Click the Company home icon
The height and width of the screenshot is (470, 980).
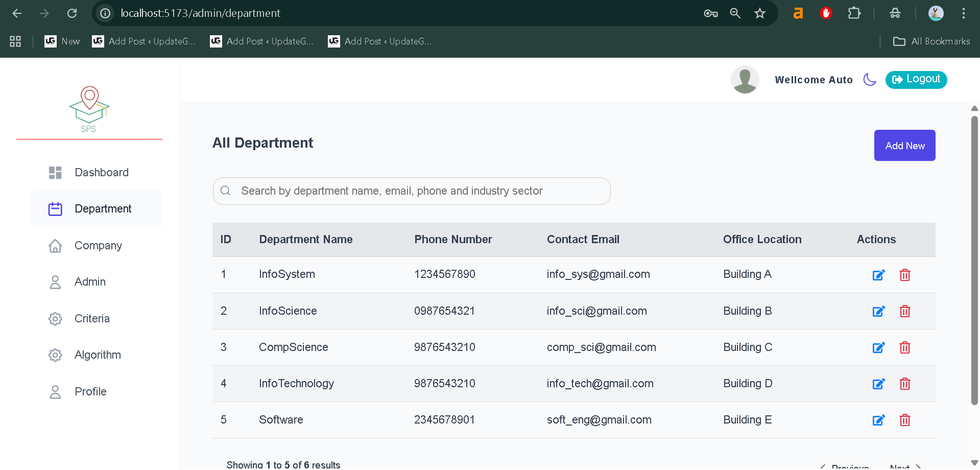click(55, 246)
